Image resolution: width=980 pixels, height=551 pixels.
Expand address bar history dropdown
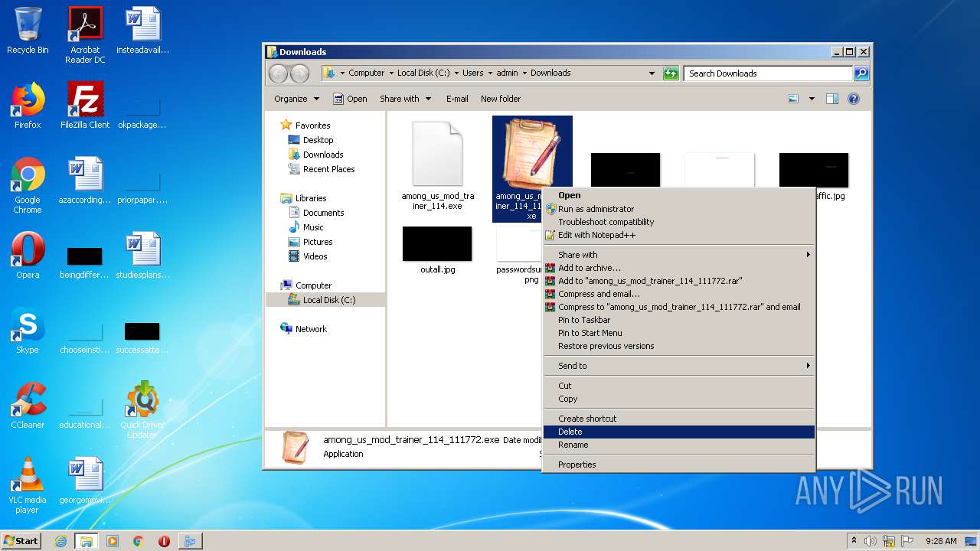coord(652,73)
